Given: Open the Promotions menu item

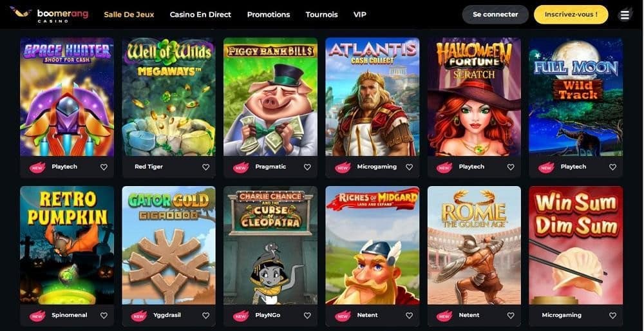Looking at the screenshot, I should pos(269,15).
